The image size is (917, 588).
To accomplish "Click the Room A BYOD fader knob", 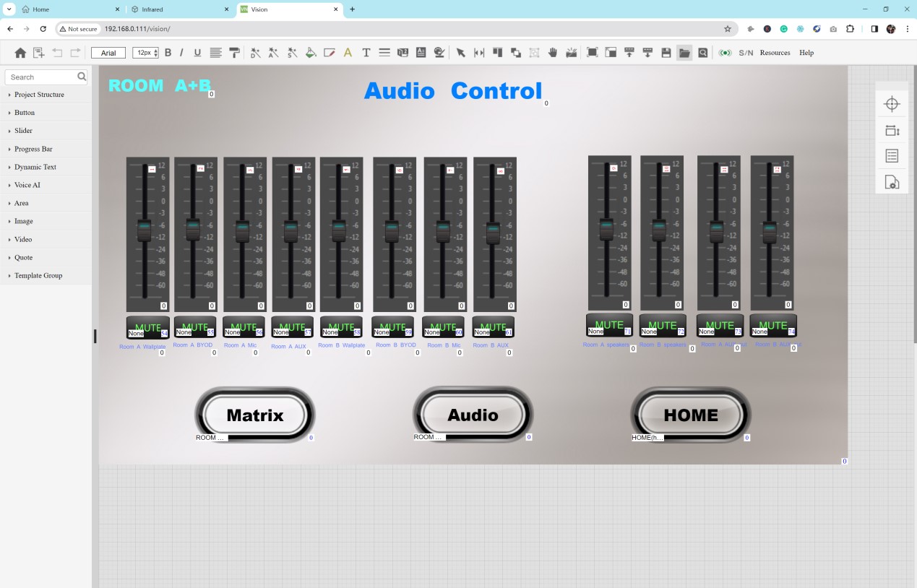I will 193,230.
